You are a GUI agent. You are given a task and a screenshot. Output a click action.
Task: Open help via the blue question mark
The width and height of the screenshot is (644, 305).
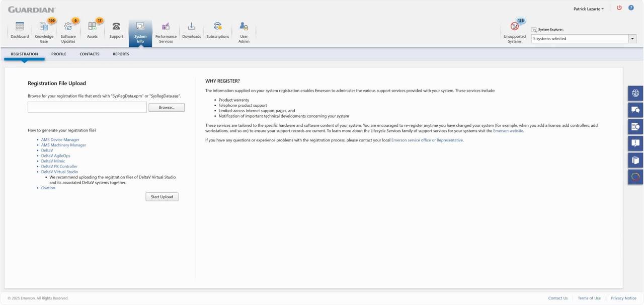coord(631,8)
